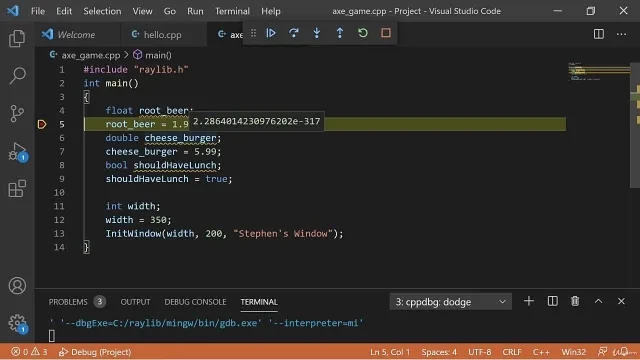Open the Help menu
Viewport: 640px width, 360px height.
[271, 11]
